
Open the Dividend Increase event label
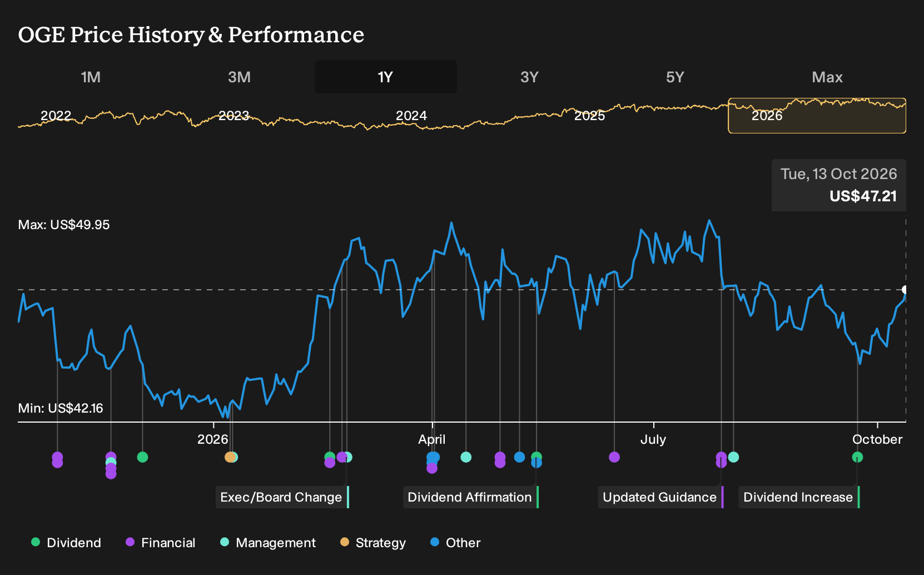pos(799,497)
